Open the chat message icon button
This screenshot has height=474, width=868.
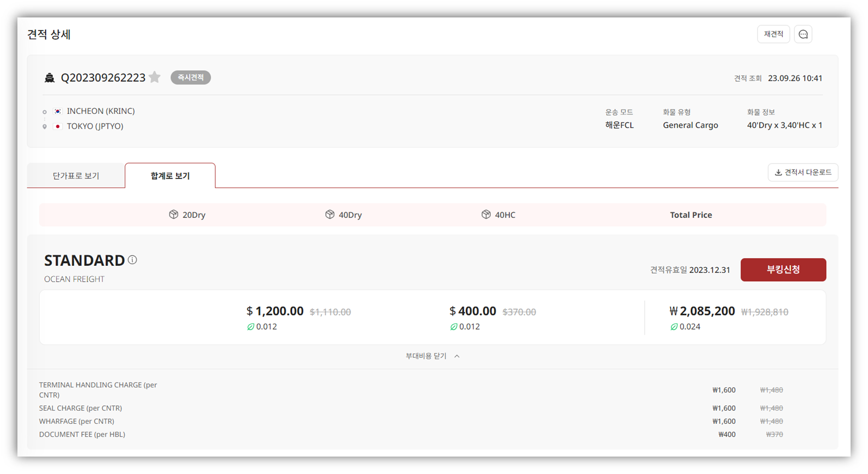tap(803, 34)
